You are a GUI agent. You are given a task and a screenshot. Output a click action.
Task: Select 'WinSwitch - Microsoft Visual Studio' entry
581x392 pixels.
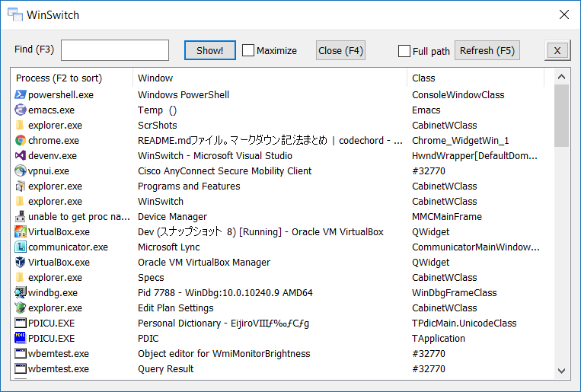pos(215,155)
